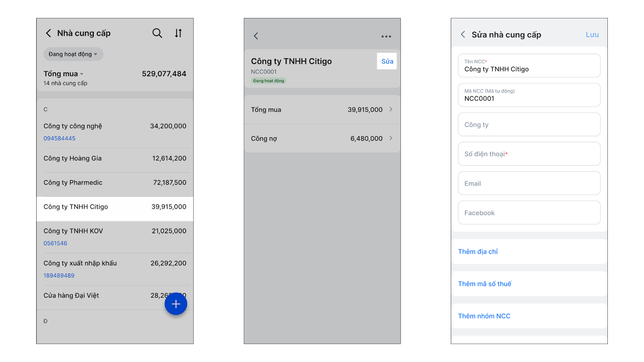This screenshot has width=644, height=362.
Task: Tap the blue add supplier button
Action: click(176, 304)
